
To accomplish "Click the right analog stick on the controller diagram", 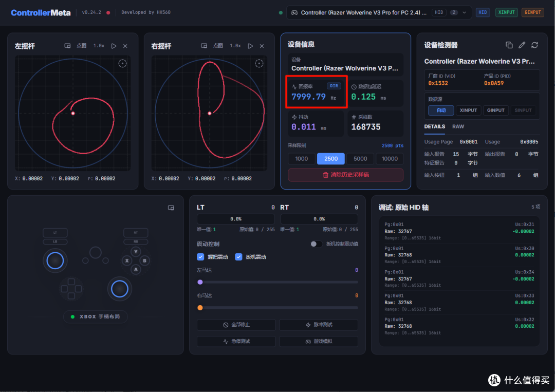I will [x=120, y=289].
